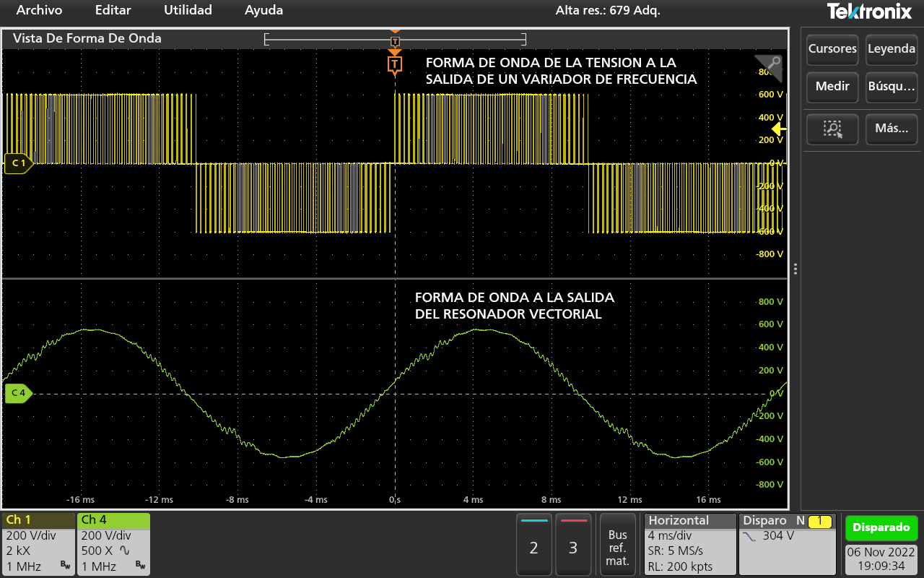Select the resonador vectorial annotation text
This screenshot has height=578, width=924.
coord(515,306)
